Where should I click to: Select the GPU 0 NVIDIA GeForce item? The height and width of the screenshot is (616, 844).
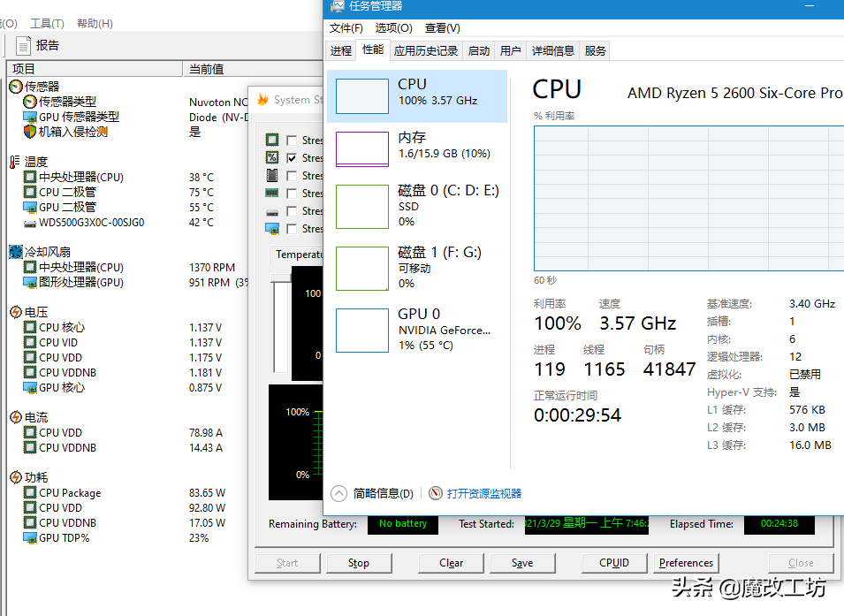[417, 330]
